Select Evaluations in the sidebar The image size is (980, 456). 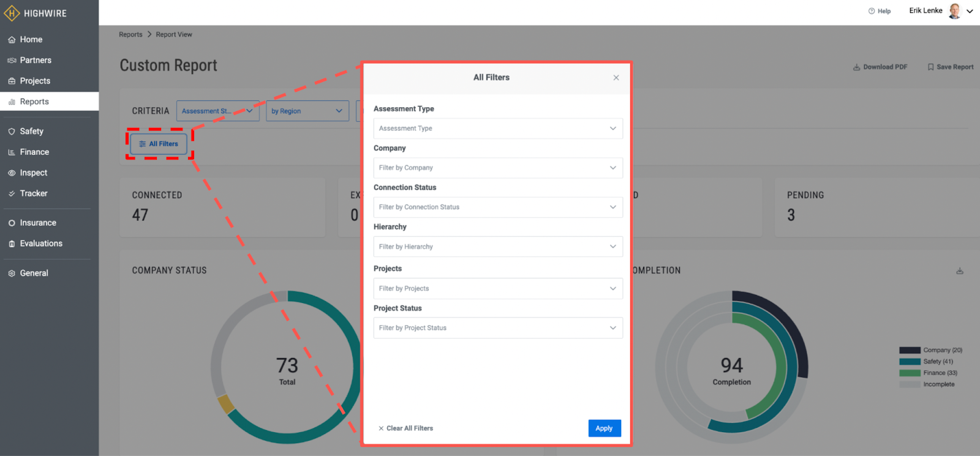pyautogui.click(x=41, y=244)
